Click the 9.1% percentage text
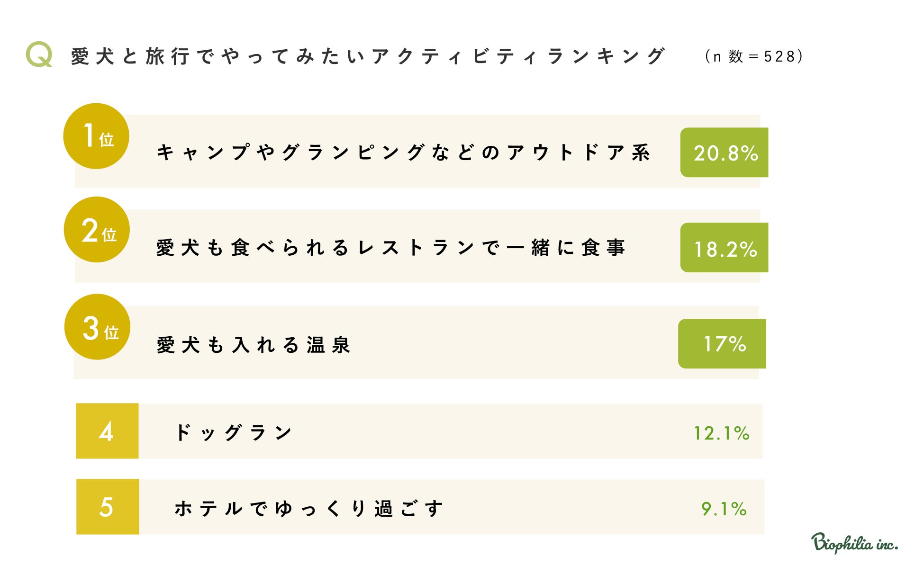 (x=724, y=509)
